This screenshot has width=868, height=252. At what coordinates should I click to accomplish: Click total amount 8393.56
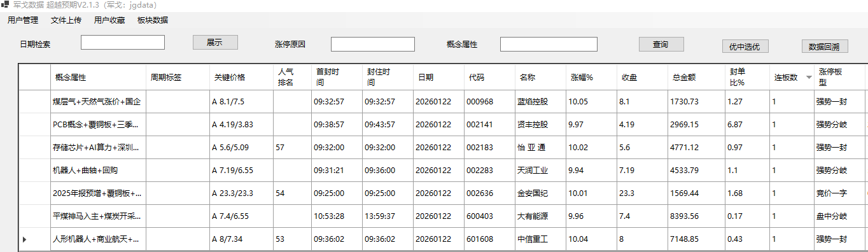tap(684, 216)
